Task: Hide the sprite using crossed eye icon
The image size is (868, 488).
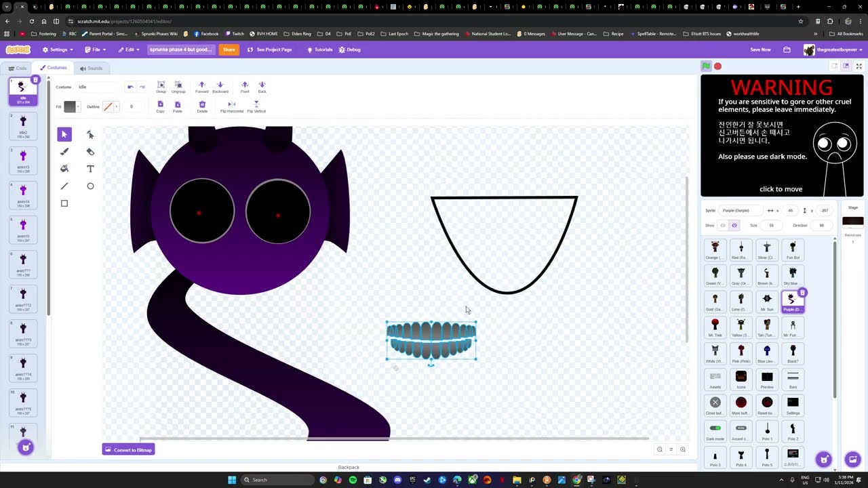Action: (734, 225)
